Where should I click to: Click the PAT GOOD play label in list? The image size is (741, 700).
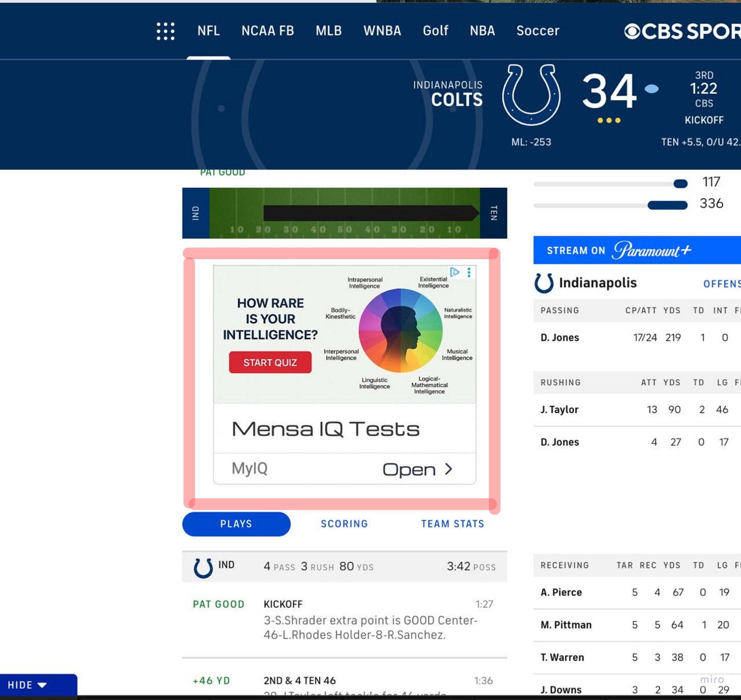pos(218,604)
